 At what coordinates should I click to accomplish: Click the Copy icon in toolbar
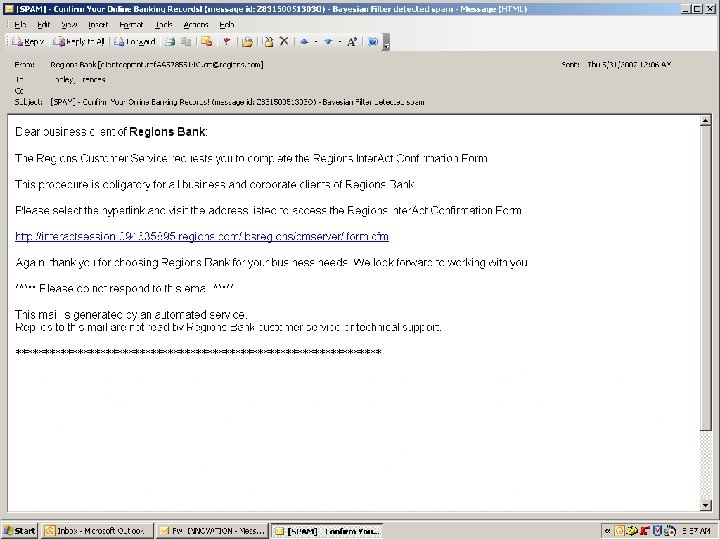coord(186,42)
